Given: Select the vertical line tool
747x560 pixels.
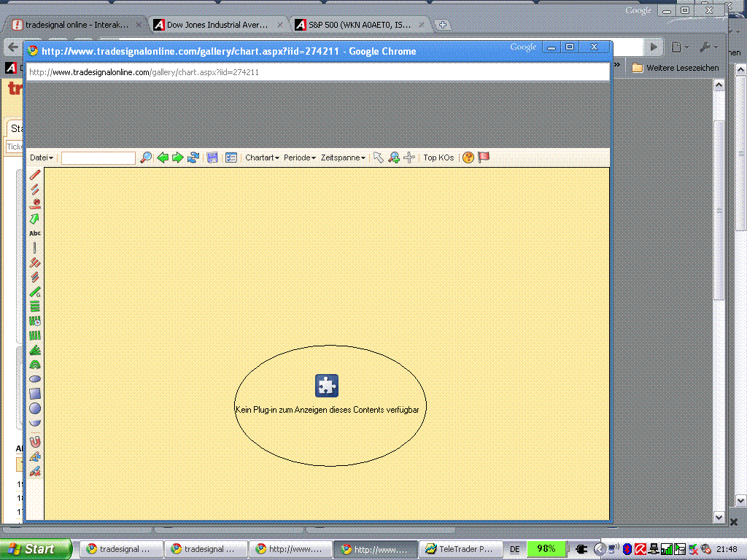Looking at the screenshot, I should [x=35, y=248].
